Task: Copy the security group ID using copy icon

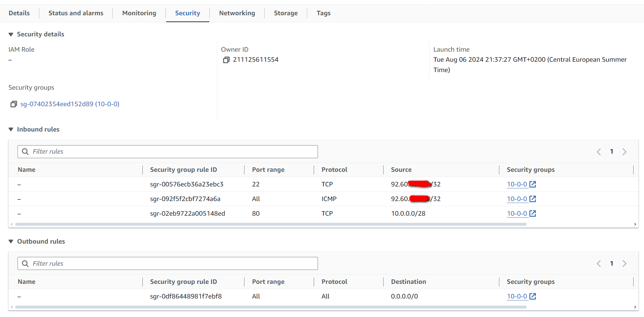Action: 14,104
